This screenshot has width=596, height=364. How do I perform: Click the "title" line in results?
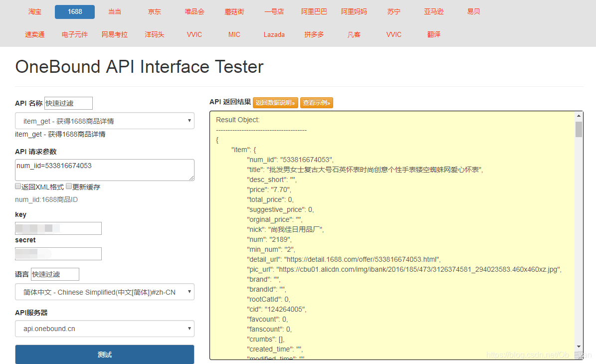coord(365,170)
